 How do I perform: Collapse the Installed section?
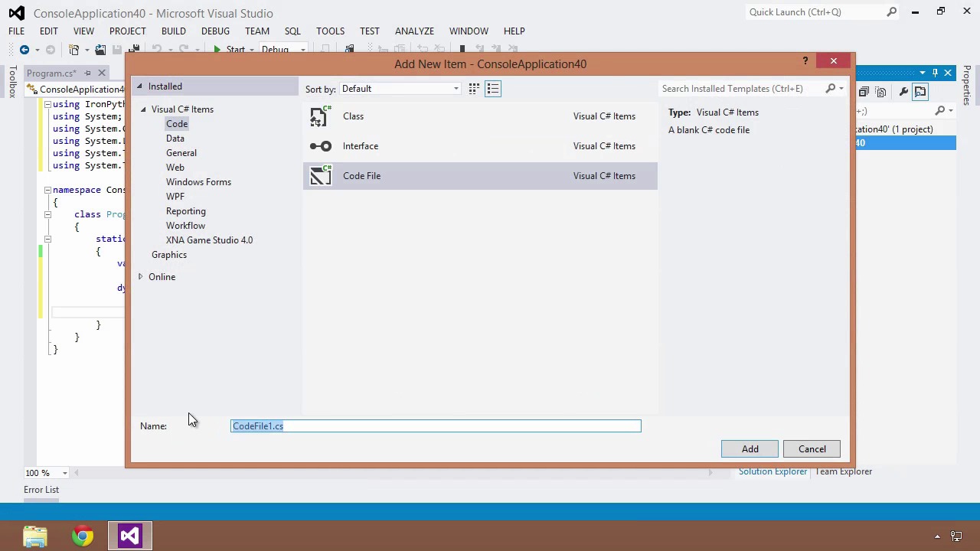pyautogui.click(x=139, y=86)
